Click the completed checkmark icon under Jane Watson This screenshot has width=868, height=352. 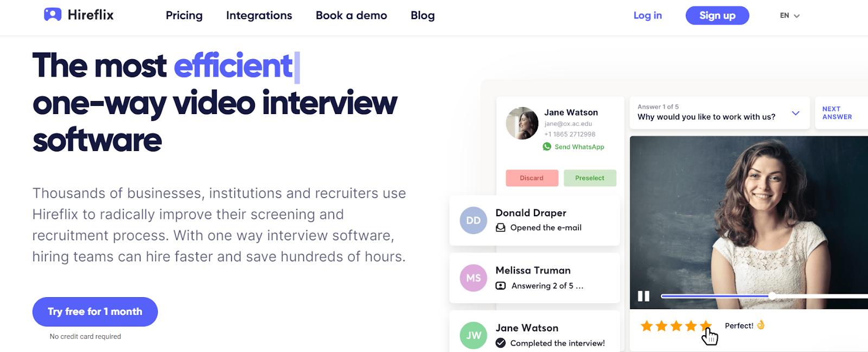pos(501,343)
